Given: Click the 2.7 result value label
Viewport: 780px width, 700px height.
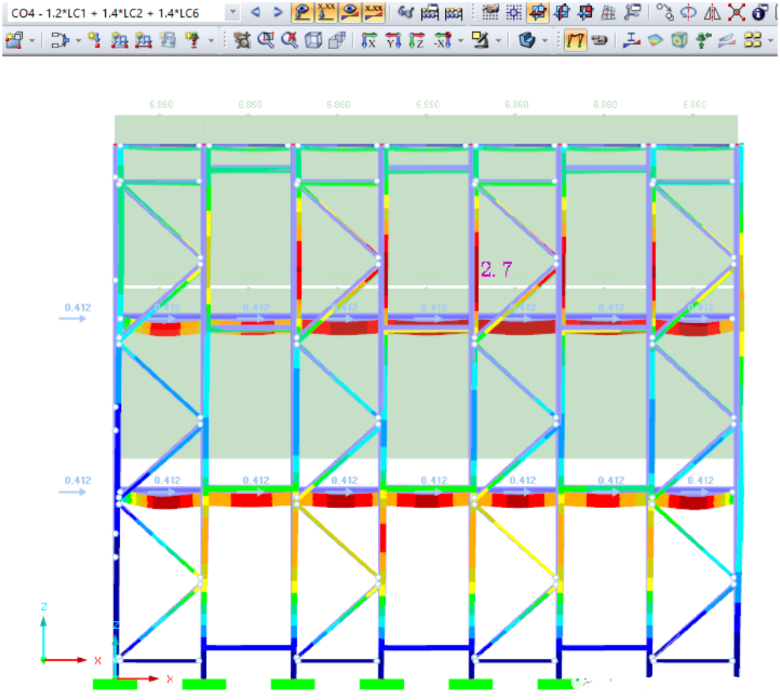Looking at the screenshot, I should pyautogui.click(x=496, y=269).
